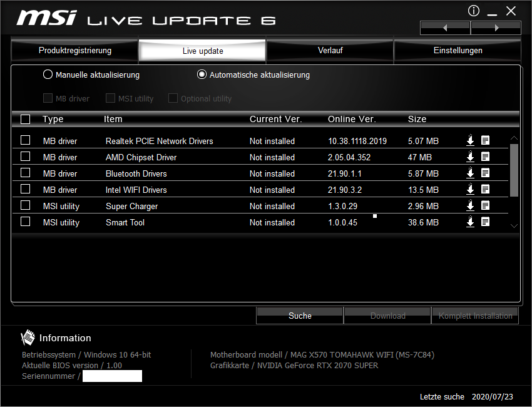Click online version 10.38.1118.2019
Screen dimensions: 532x407
357,141
